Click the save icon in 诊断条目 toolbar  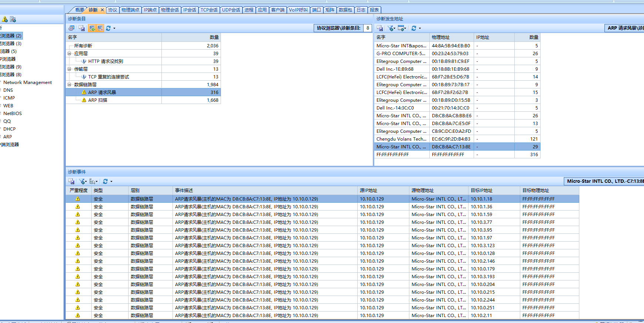click(82, 28)
